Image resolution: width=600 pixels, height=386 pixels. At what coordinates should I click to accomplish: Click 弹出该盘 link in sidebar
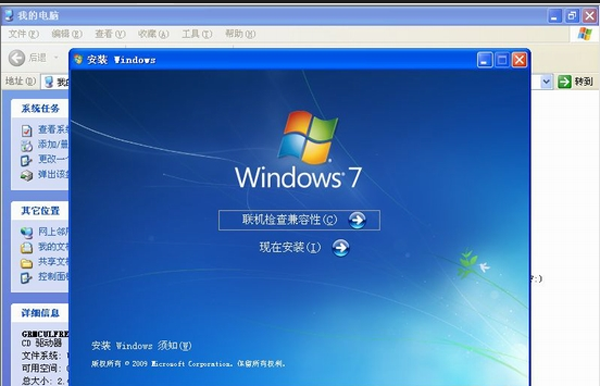pos(53,174)
